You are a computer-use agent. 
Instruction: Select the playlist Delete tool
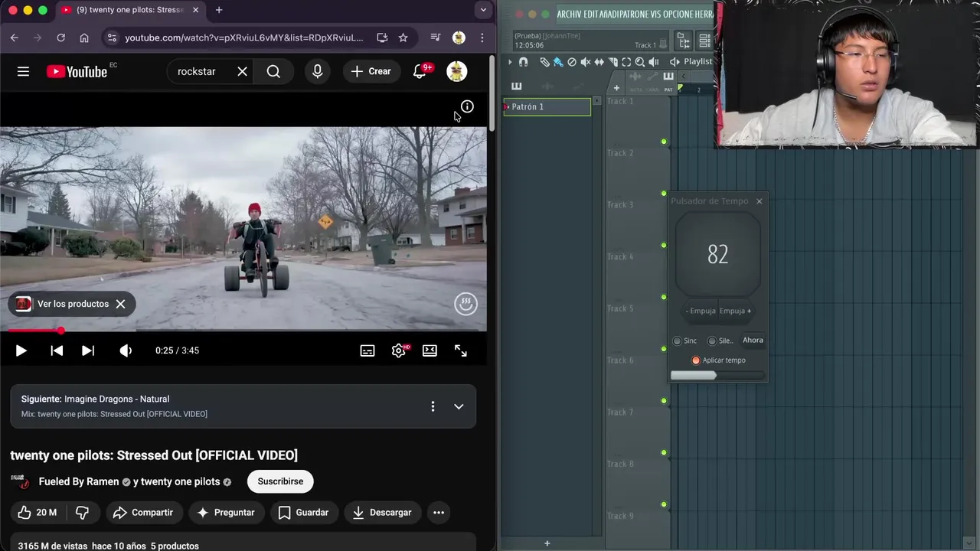572,62
